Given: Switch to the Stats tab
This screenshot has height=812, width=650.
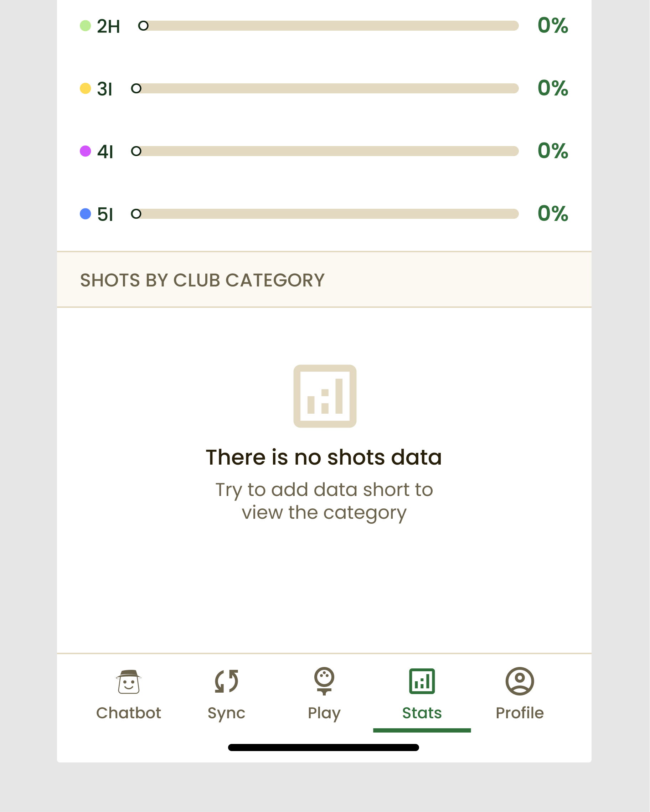Looking at the screenshot, I should 422,695.
